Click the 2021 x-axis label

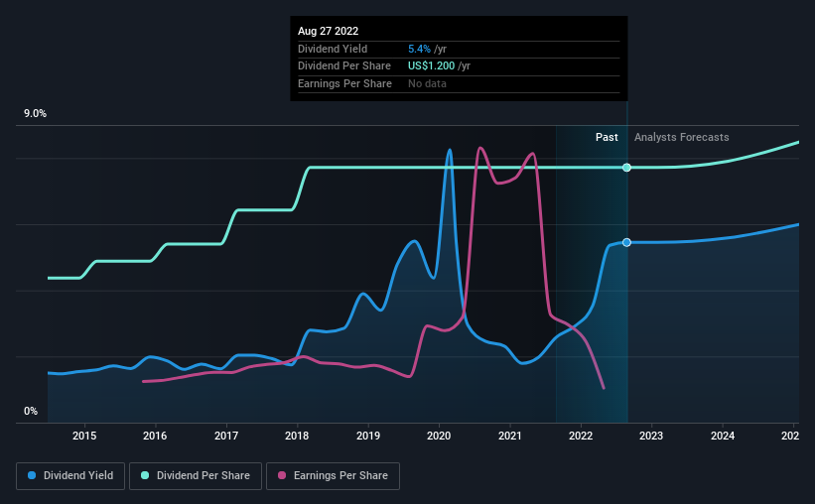510,436
